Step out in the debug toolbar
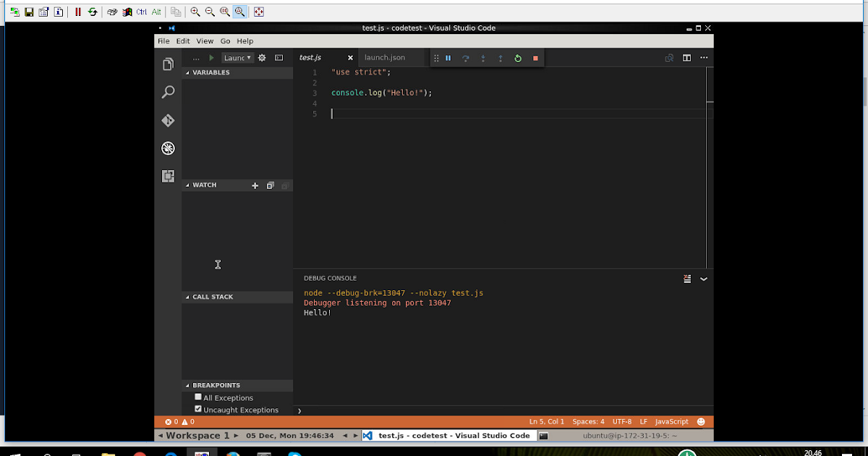 pos(501,58)
